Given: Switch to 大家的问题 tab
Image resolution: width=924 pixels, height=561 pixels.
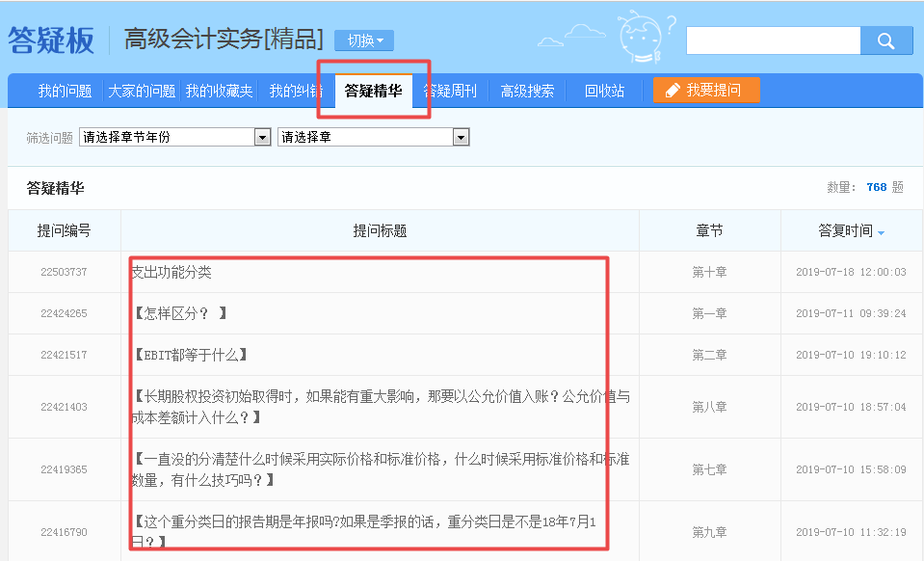Looking at the screenshot, I should 142,92.
